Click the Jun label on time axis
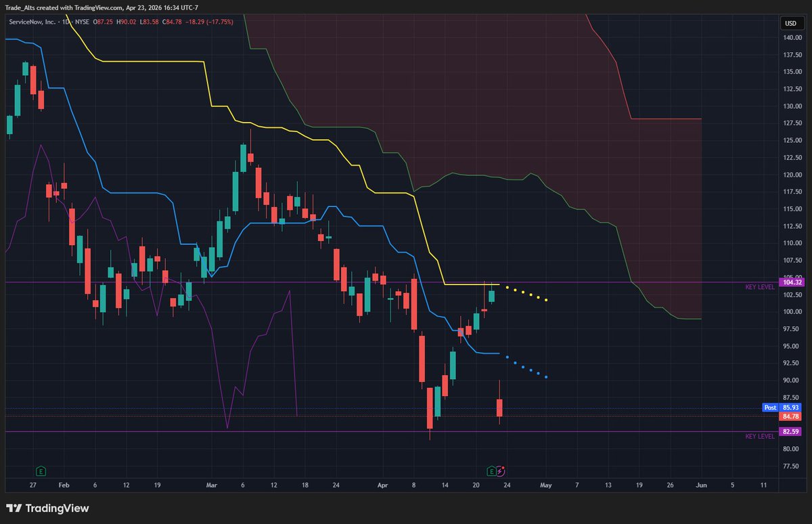812x524 pixels. tap(702, 485)
